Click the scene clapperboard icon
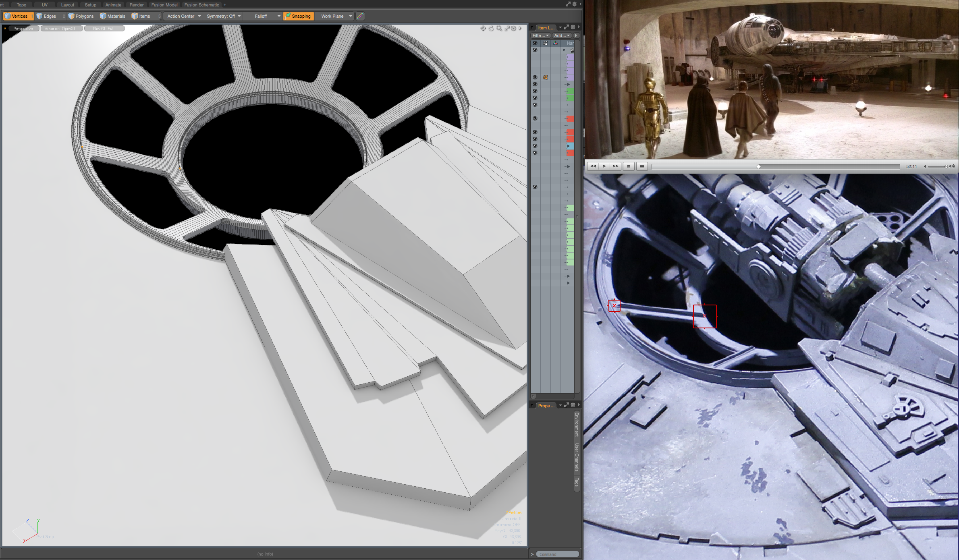The width and height of the screenshot is (959, 560). [x=572, y=50]
